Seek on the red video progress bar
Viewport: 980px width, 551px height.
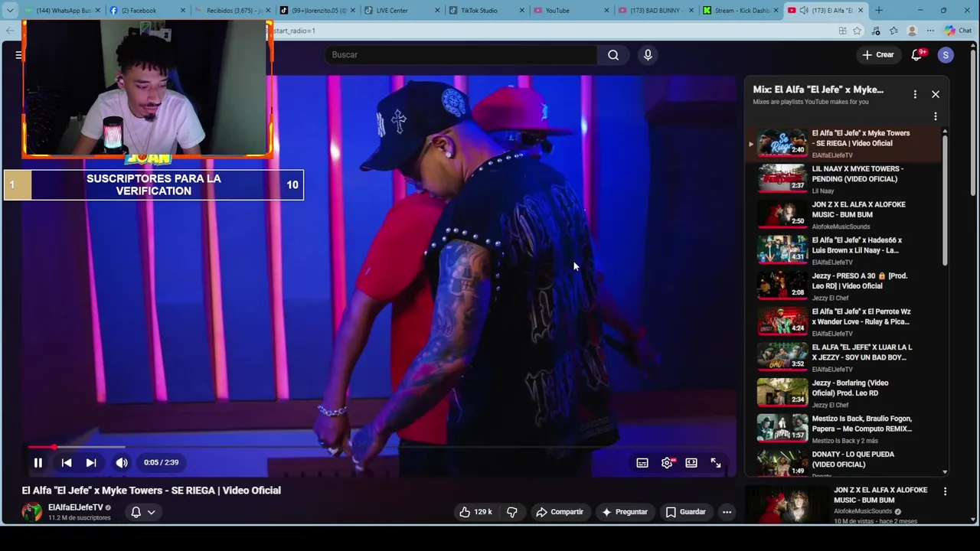coord(380,447)
